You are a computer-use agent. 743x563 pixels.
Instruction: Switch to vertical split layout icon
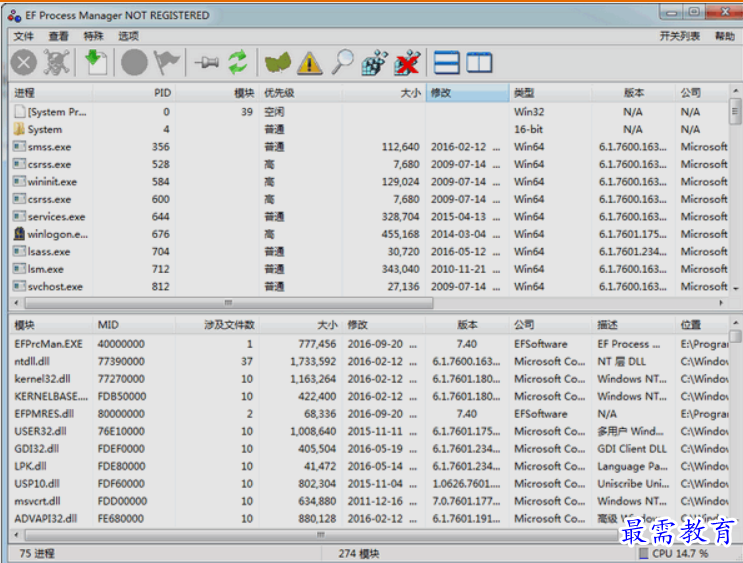[x=479, y=63]
